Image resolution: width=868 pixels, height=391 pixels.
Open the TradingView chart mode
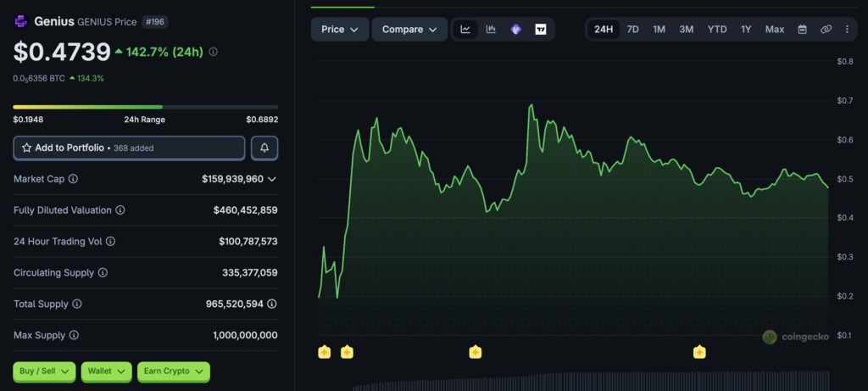[541, 29]
